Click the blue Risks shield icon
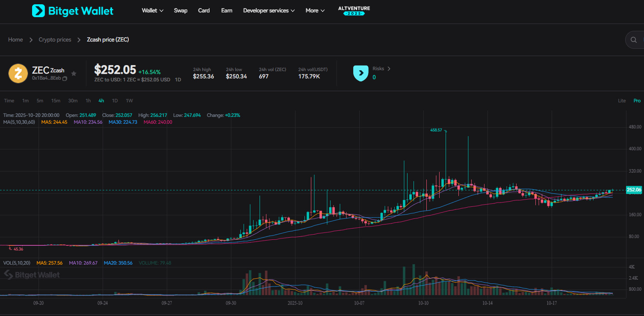This screenshot has height=316, width=644. coord(360,73)
